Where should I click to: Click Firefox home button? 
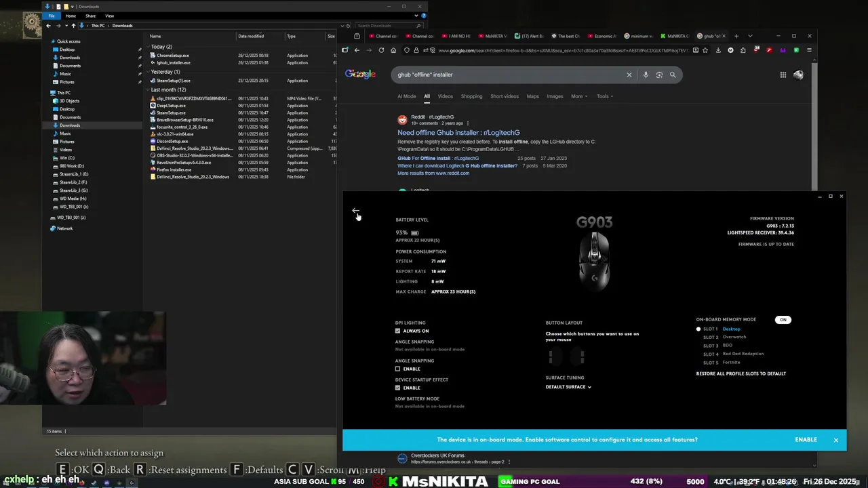394,50
